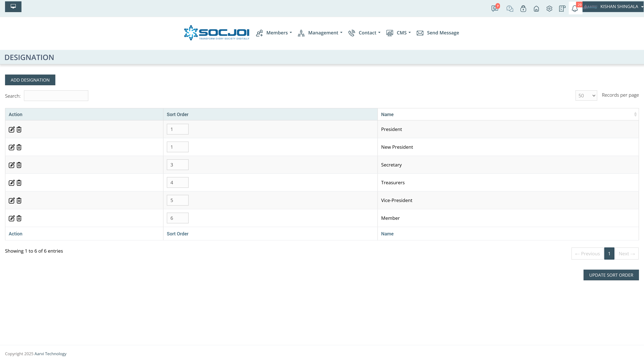Expand the Management menu
This screenshot has height=362, width=644.
(x=320, y=33)
